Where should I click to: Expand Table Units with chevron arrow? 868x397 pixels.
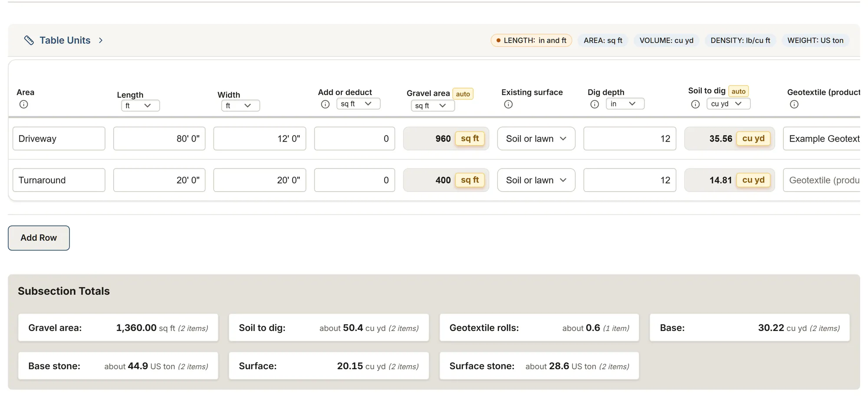tap(101, 40)
